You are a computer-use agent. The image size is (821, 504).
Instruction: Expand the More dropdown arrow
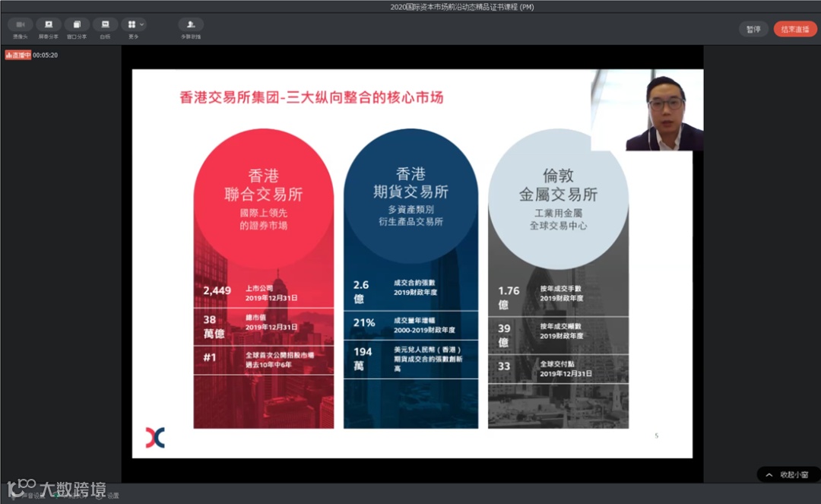coord(141,24)
